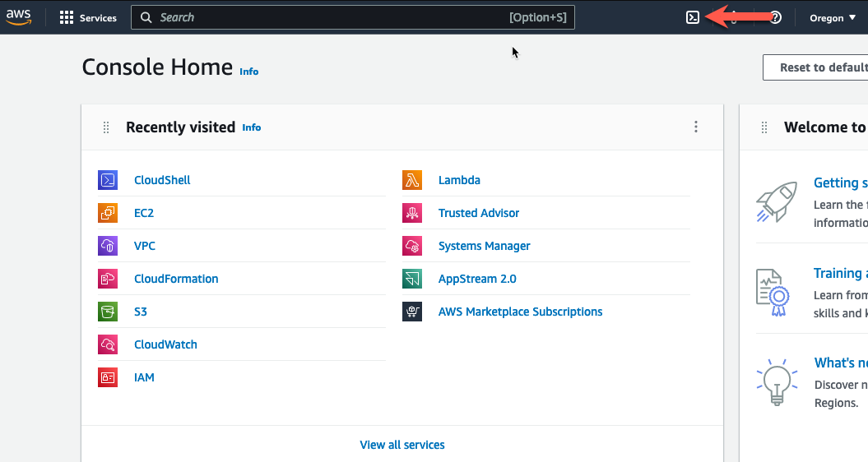
Task: Open the Trusted Advisor link
Action: (479, 213)
